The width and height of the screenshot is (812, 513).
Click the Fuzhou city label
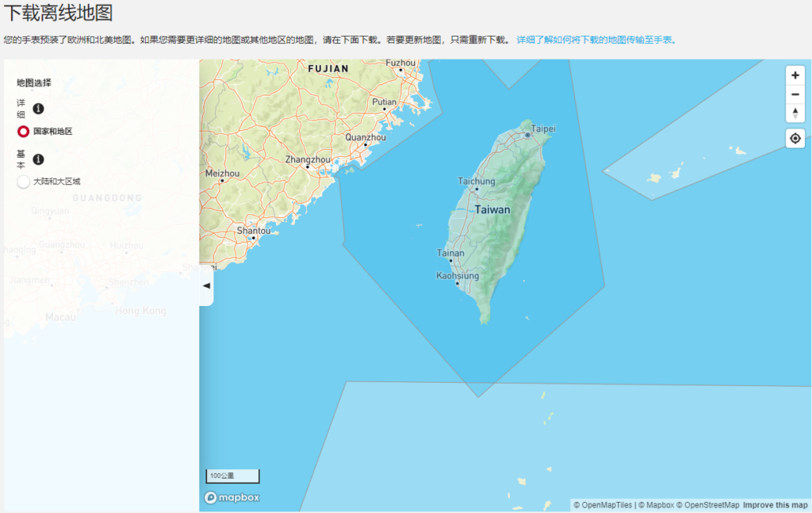(400, 63)
